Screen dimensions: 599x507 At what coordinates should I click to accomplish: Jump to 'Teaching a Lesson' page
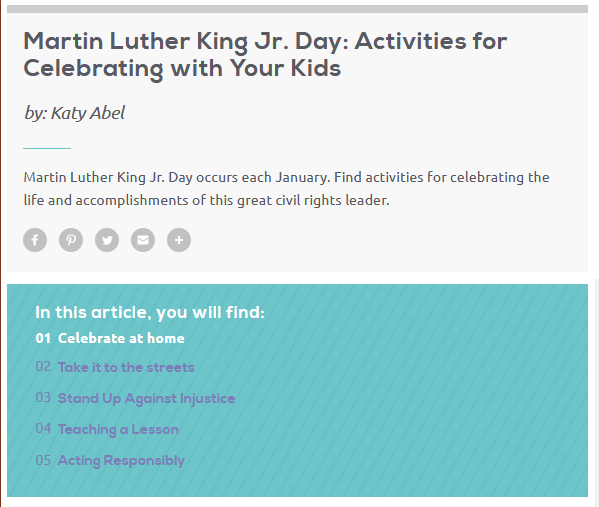click(118, 429)
